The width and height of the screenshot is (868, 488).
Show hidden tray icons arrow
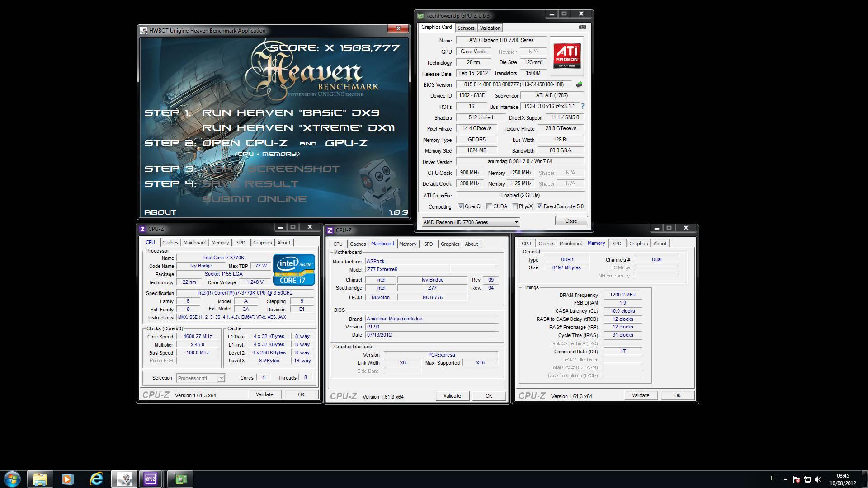(785, 479)
